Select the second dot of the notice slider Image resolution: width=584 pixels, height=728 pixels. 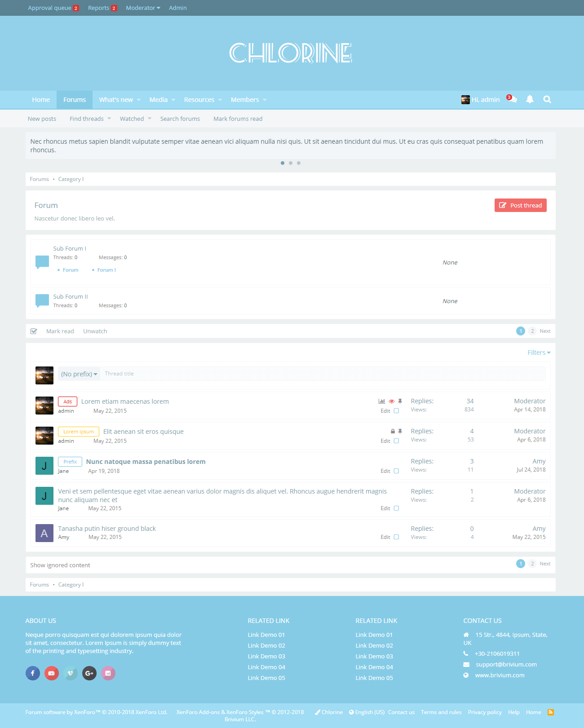pos(291,163)
